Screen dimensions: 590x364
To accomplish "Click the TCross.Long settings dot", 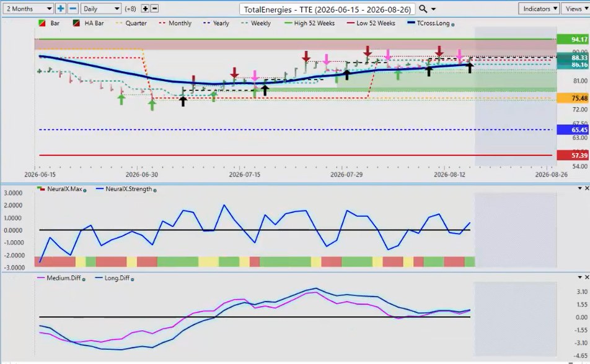I will coord(452,25).
